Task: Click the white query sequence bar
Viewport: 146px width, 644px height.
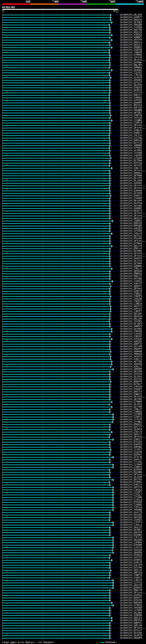Action: point(60,9)
